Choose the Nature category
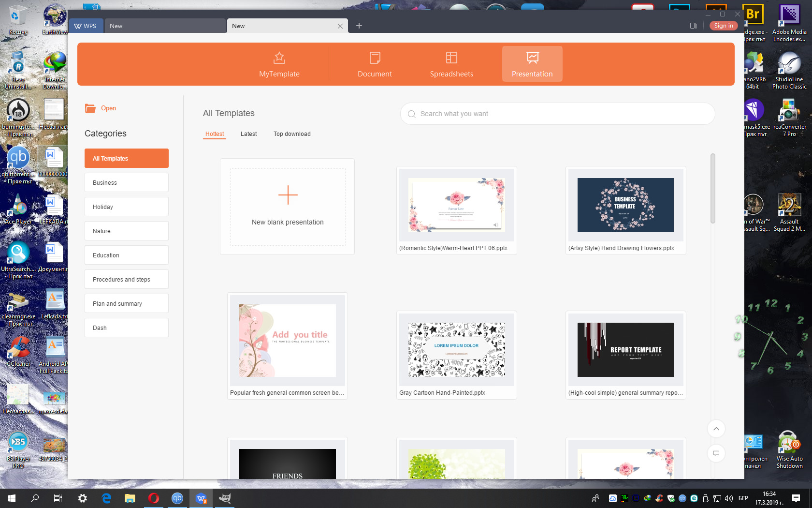This screenshot has height=508, width=812. tap(127, 231)
